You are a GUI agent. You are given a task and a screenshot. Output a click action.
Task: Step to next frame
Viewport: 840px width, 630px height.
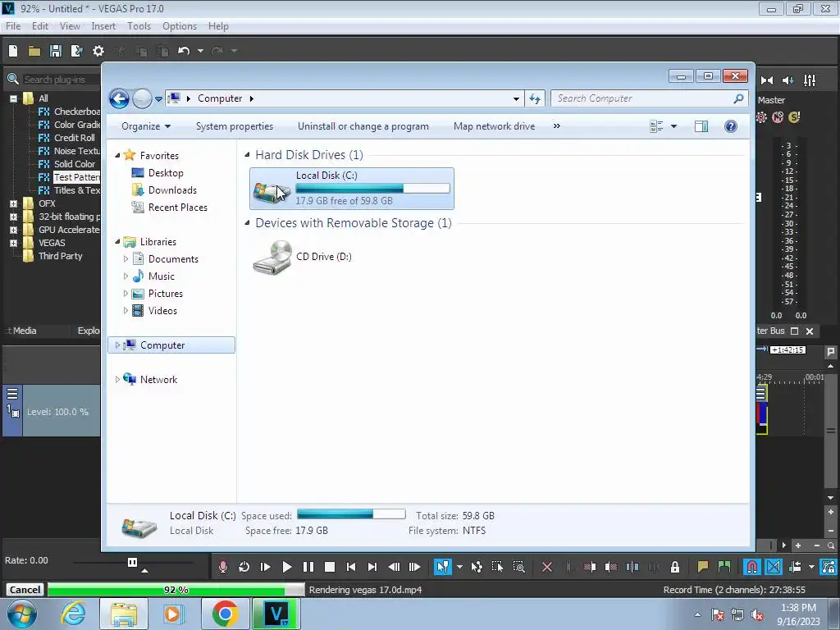(414, 567)
